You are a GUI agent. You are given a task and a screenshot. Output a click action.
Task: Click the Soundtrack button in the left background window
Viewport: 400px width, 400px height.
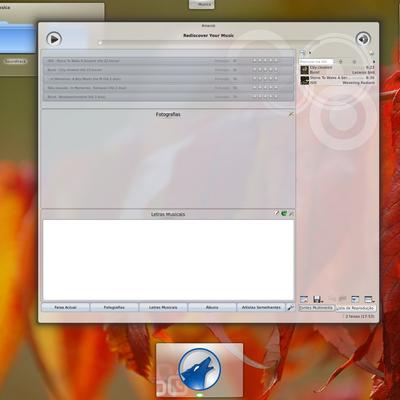[x=15, y=62]
